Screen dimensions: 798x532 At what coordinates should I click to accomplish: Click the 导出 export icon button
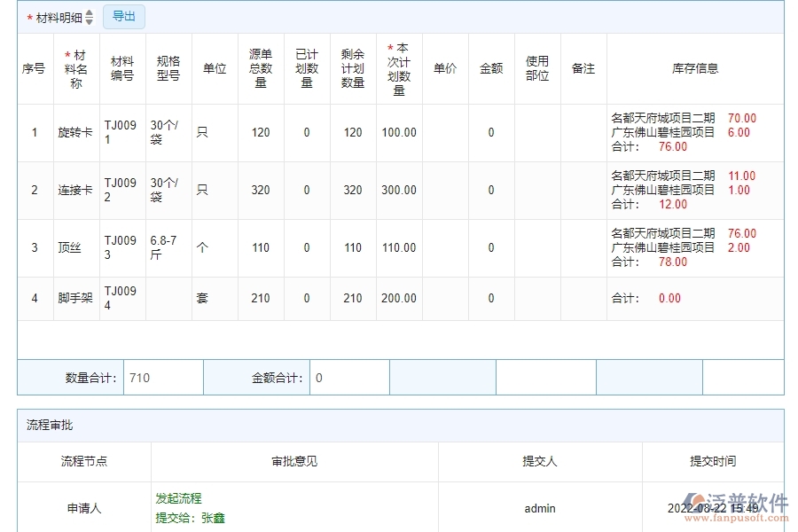(123, 16)
